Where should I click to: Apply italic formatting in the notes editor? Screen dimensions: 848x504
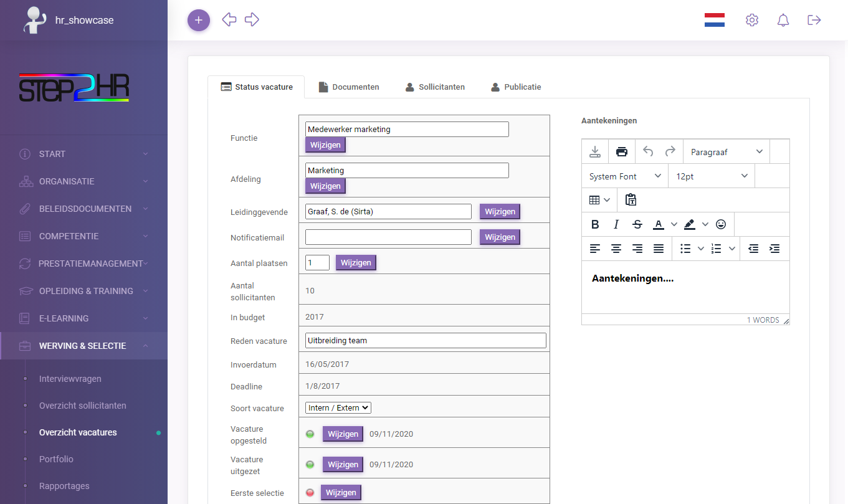[616, 224]
